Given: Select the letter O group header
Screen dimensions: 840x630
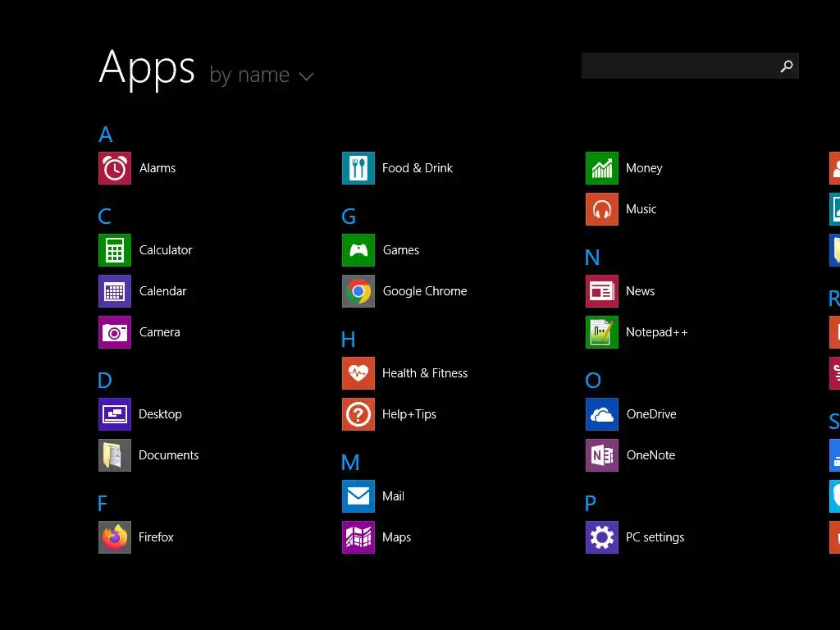Looking at the screenshot, I should pyautogui.click(x=593, y=381).
